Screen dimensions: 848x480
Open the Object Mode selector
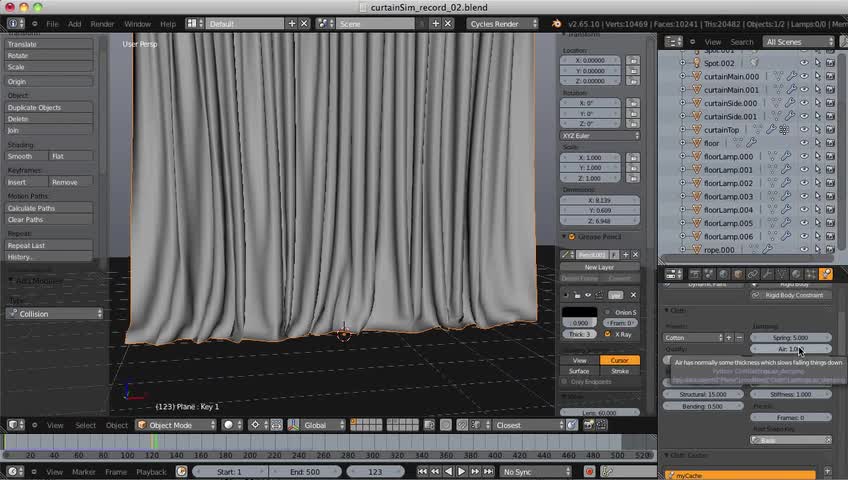pos(176,425)
